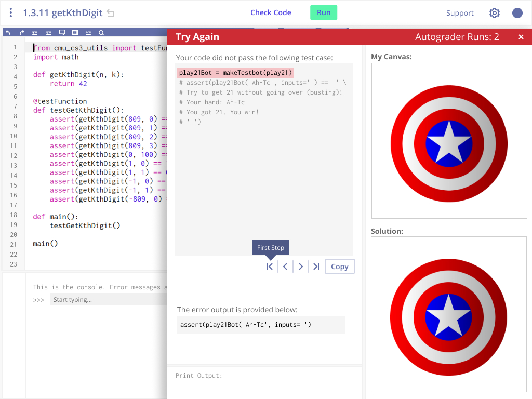The width and height of the screenshot is (532, 399).
Task: Click the 'Autograder Runs: 2' label
Action: point(457,37)
